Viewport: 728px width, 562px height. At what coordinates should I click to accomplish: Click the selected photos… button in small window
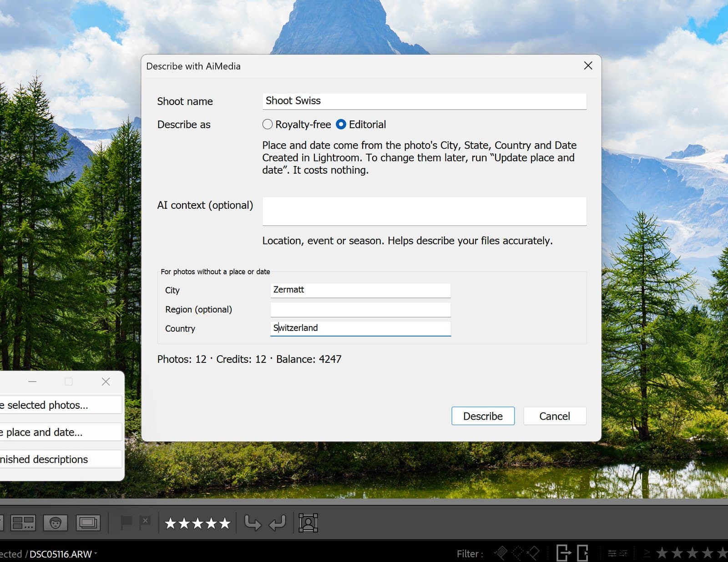[61, 405]
